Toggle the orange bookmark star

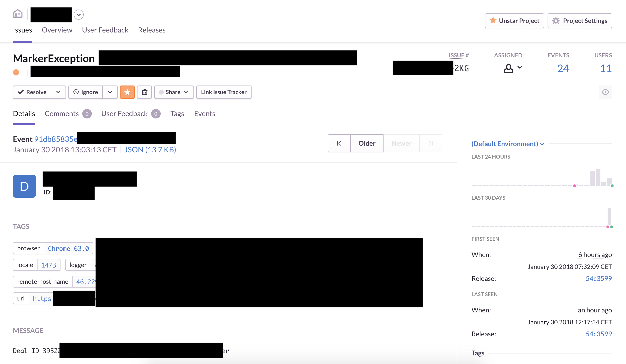point(127,92)
